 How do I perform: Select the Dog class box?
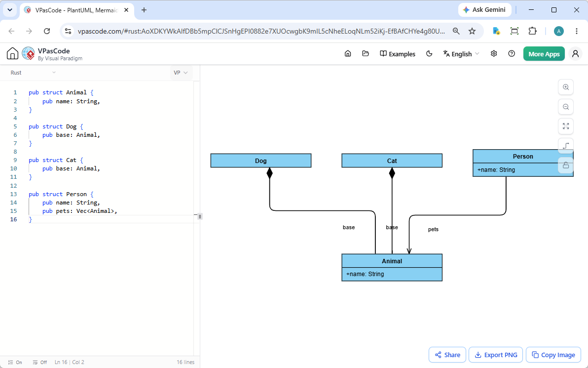click(x=261, y=161)
